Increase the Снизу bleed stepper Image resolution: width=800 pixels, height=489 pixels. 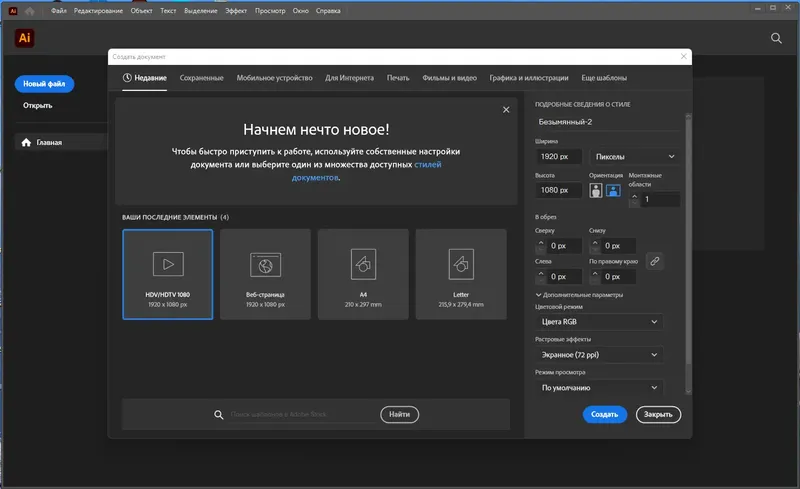(595, 242)
